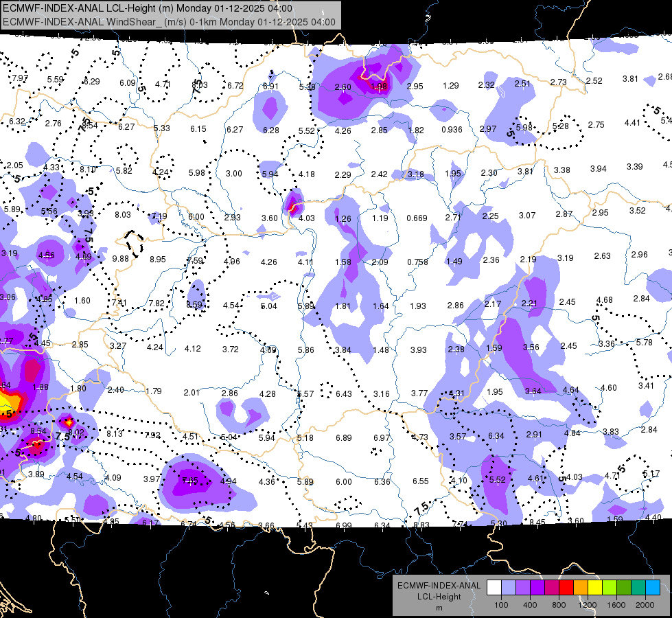Image resolution: width=672 pixels, height=618 pixels.
Task: Click the wind shear value 0.758
Action: (x=417, y=262)
